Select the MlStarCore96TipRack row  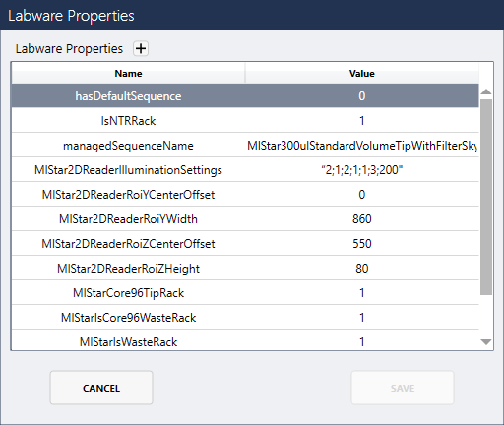tap(245, 293)
